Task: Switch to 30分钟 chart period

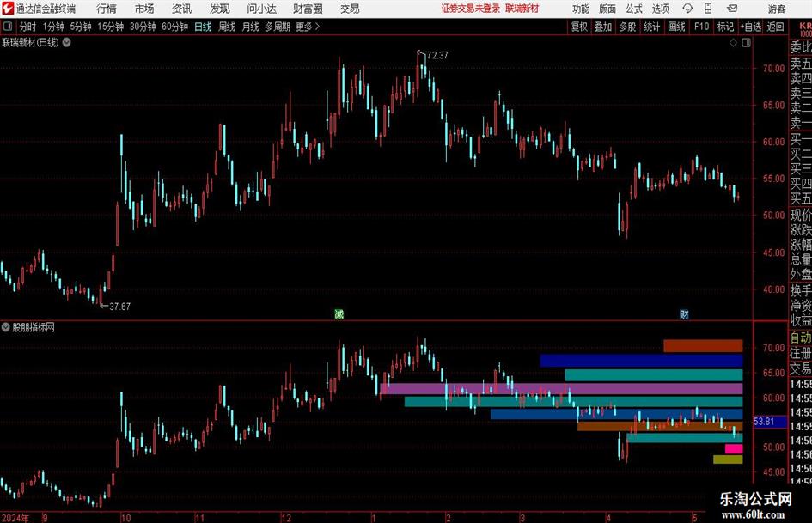Action: pos(143,27)
